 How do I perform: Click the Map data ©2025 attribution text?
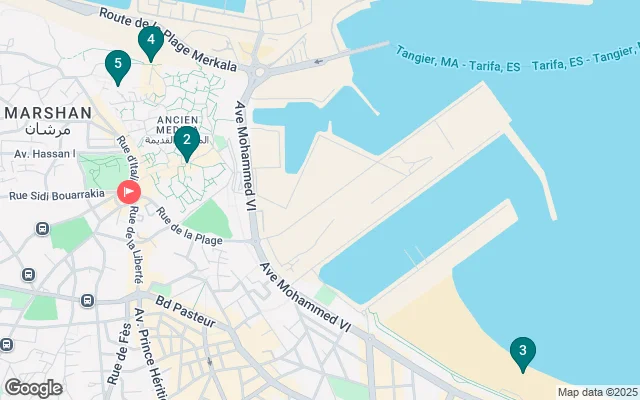click(598, 393)
